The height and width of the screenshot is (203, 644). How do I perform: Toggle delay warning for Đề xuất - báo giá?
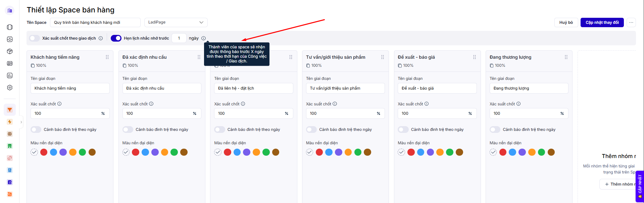tap(403, 130)
